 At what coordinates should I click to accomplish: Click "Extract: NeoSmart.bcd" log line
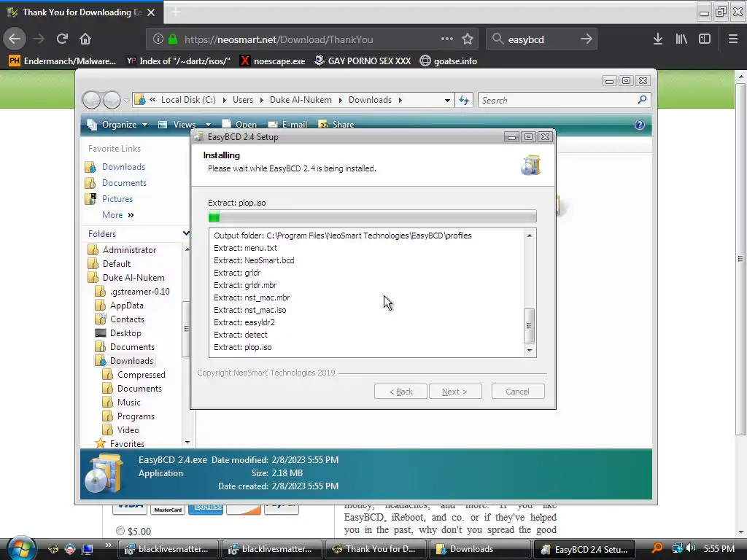[x=254, y=260]
